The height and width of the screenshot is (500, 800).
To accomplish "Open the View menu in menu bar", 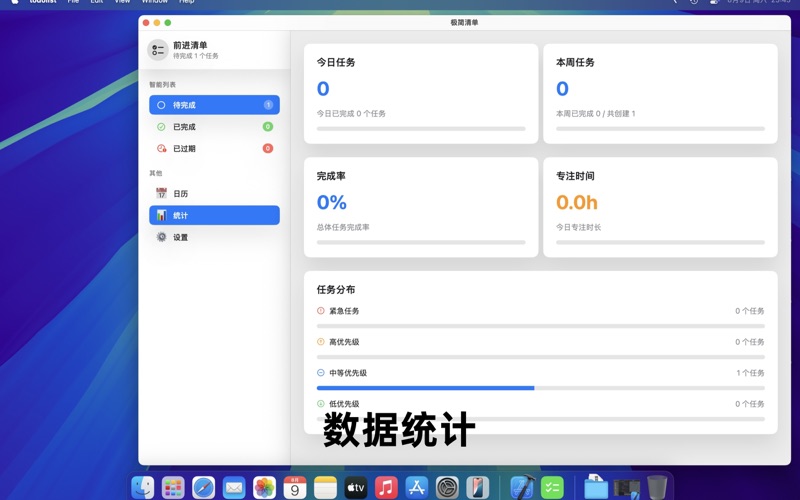I will [122, 2].
